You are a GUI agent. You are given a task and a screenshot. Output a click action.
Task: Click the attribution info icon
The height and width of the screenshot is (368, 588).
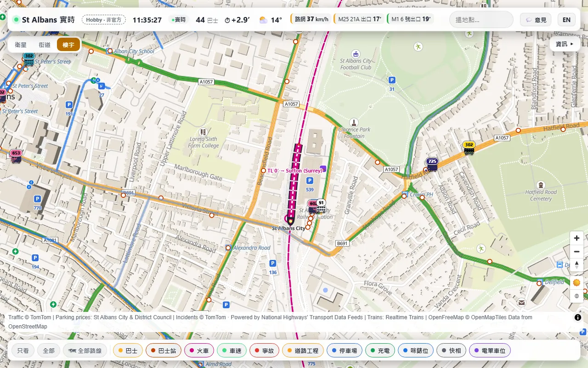coord(577,317)
